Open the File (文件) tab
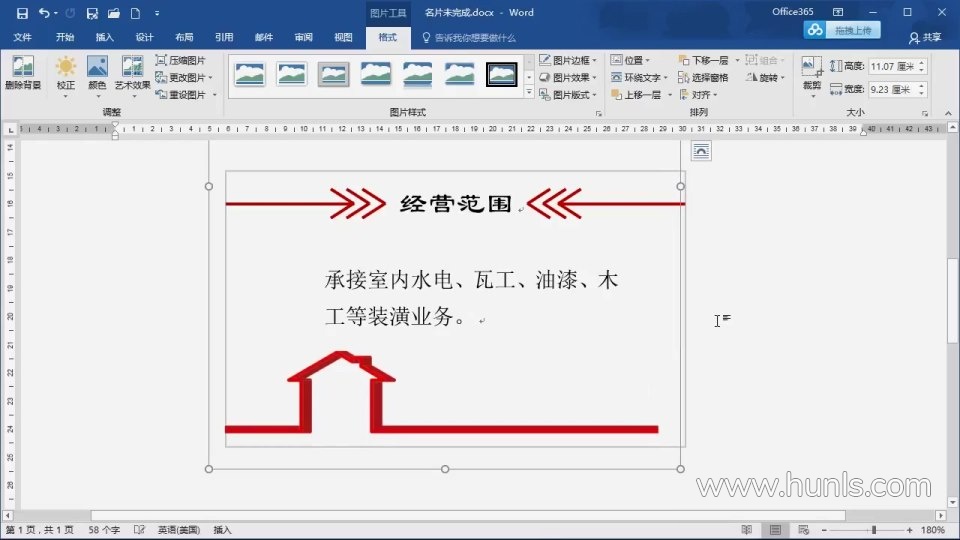960x540 pixels. coord(22,37)
